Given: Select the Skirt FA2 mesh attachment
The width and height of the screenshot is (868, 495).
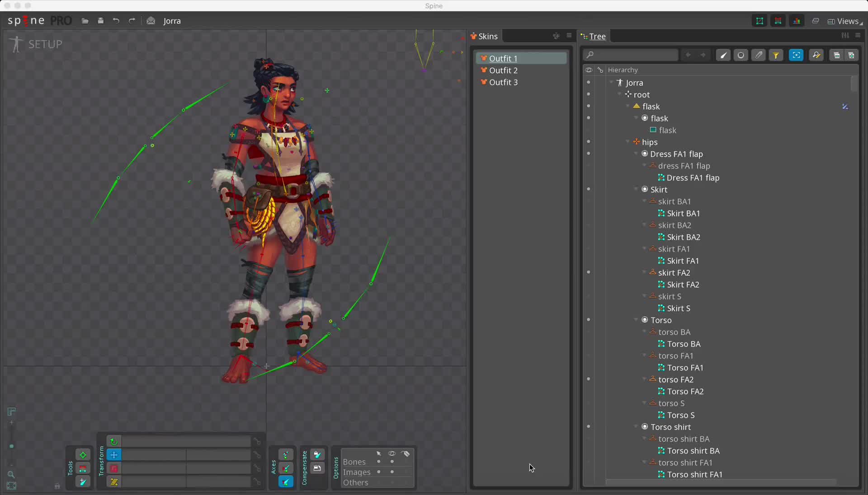Looking at the screenshot, I should 679,285.
